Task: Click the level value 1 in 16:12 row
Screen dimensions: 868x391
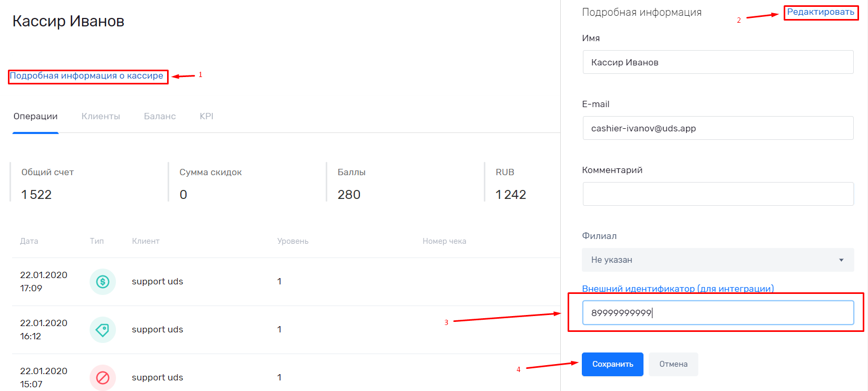Action: point(279,330)
